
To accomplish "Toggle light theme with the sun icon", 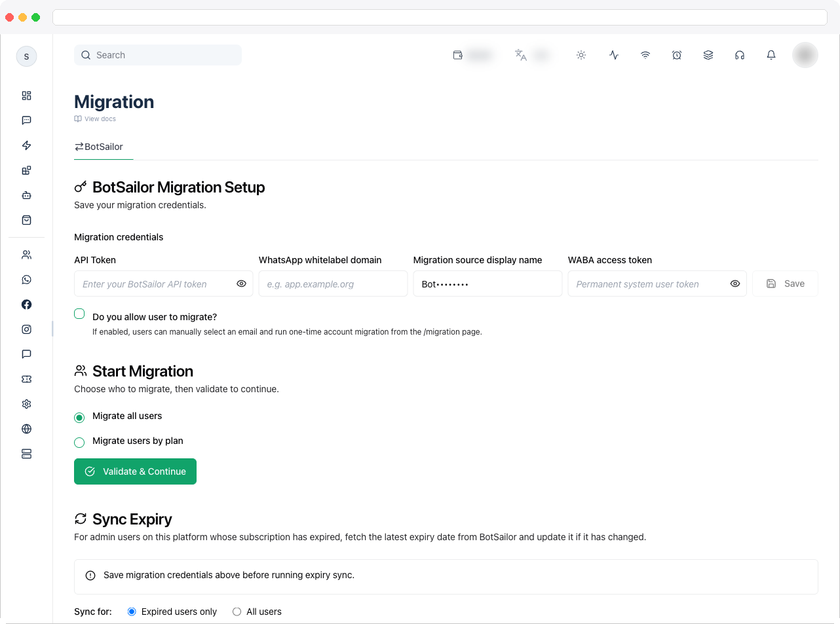I will [x=581, y=55].
